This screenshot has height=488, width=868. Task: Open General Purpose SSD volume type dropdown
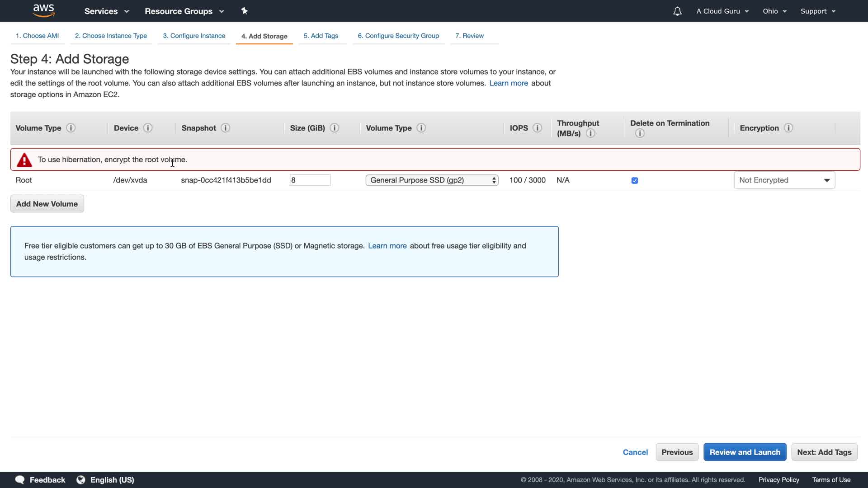click(x=432, y=180)
